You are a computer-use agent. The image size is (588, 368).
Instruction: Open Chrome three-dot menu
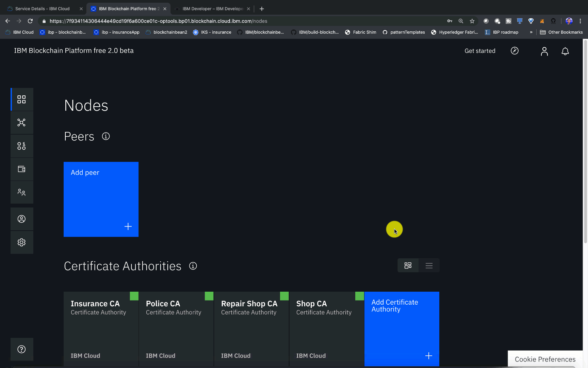pos(580,21)
